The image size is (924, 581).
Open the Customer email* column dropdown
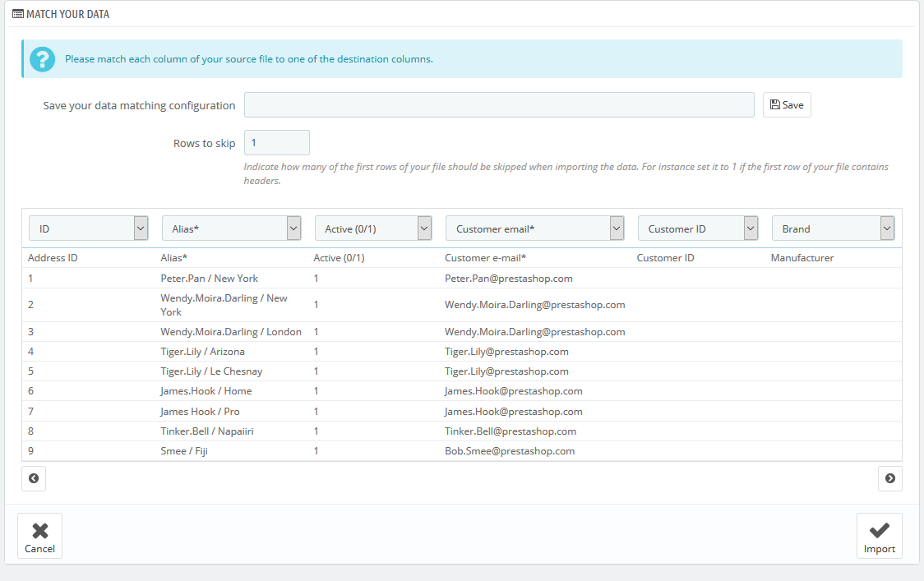535,228
